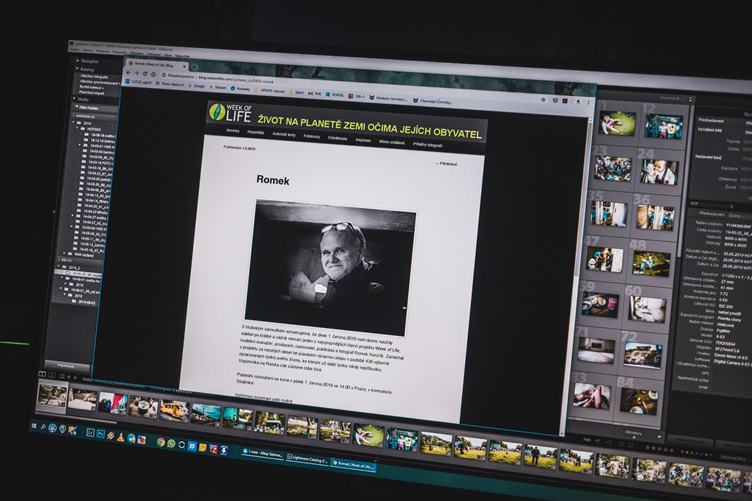Select Předchozí import in Katalog
This screenshot has height=501, width=752.
[92, 93]
